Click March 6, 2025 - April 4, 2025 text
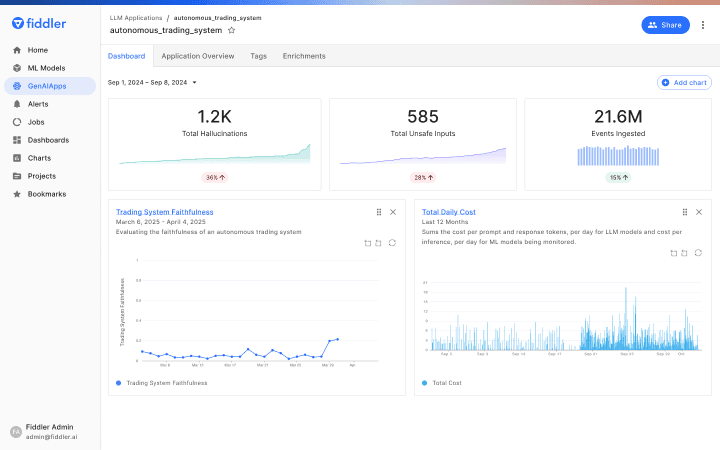Screen dimensions: 720x450 [x=161, y=222]
